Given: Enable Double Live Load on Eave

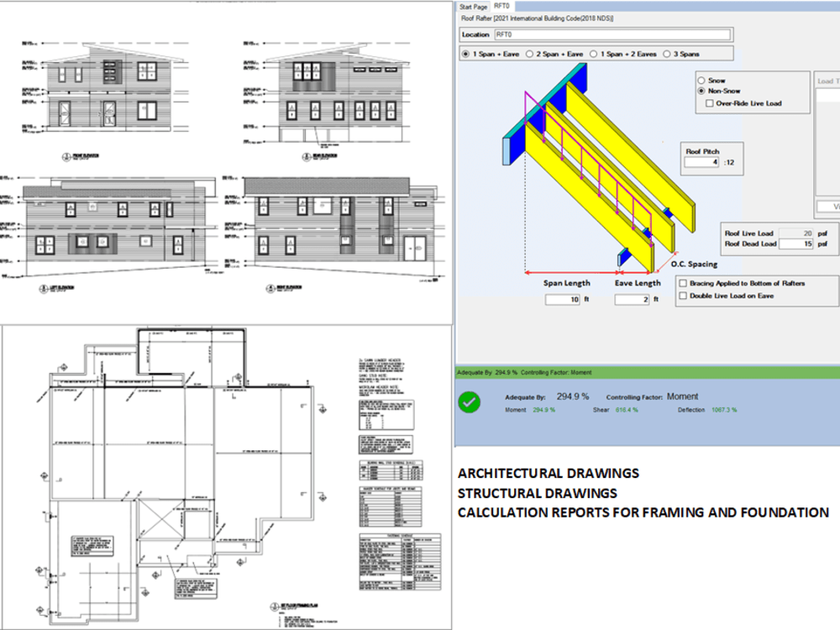Looking at the screenshot, I should [684, 296].
